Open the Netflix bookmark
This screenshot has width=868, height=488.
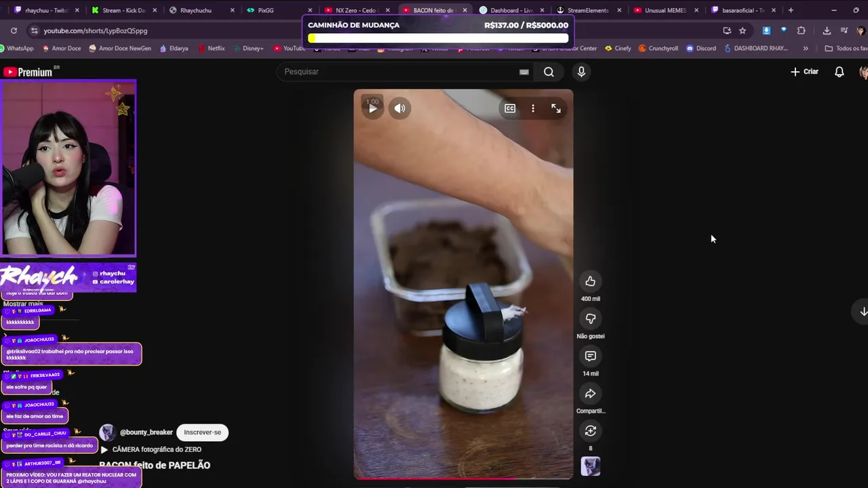(212, 48)
